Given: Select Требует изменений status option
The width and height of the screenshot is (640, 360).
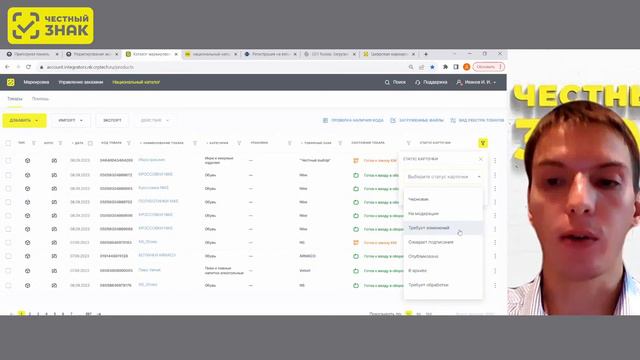Looking at the screenshot, I should point(443,228).
